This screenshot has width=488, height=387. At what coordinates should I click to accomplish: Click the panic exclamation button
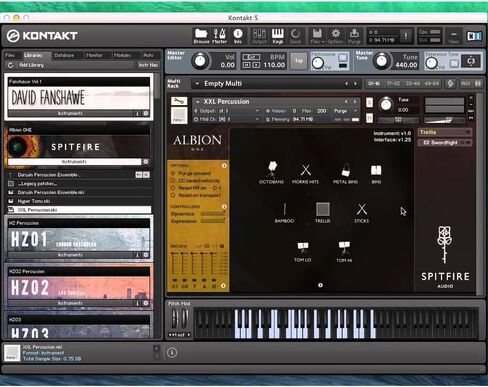[x=406, y=36]
